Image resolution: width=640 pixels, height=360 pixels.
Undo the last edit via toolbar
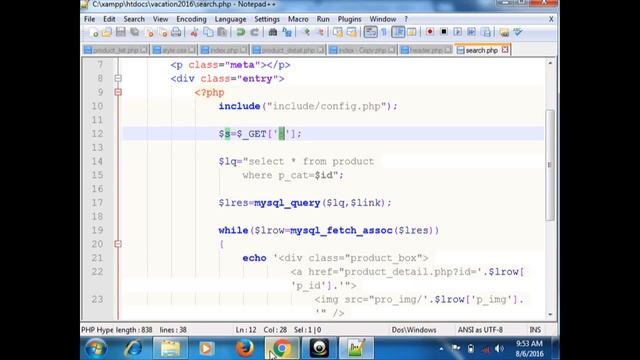pos(240,32)
